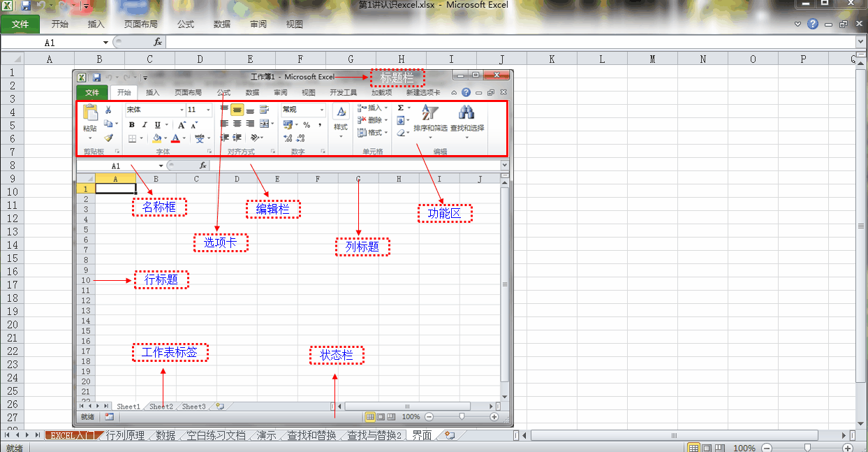Toggle Bold in embedded Excel ribbon
Viewport: 868px width, 452px height.
pyautogui.click(x=131, y=124)
